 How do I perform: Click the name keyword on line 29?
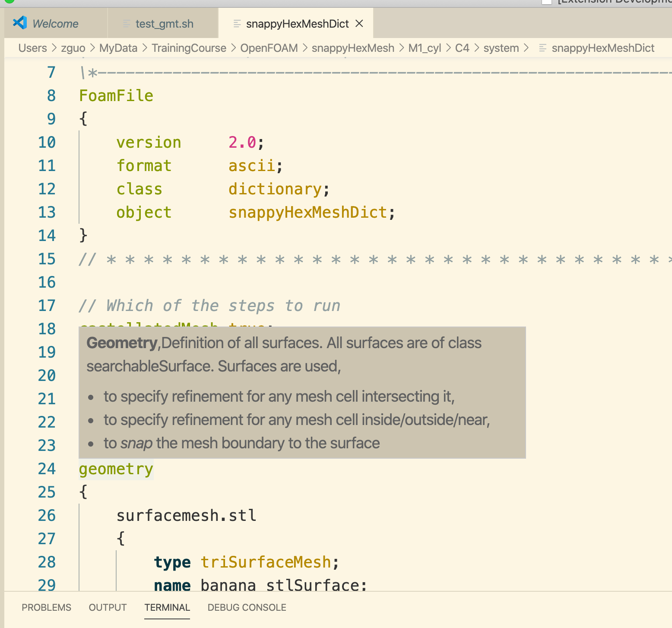point(172,585)
